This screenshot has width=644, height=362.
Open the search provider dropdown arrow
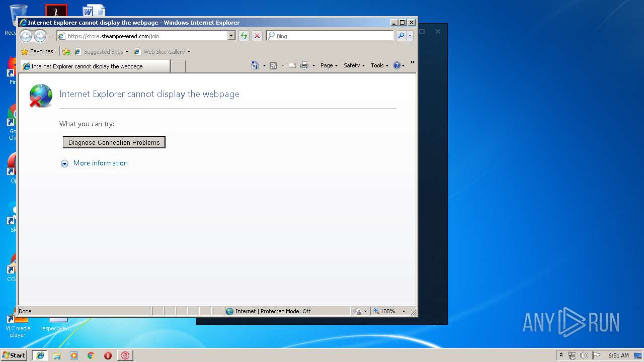[x=410, y=36]
